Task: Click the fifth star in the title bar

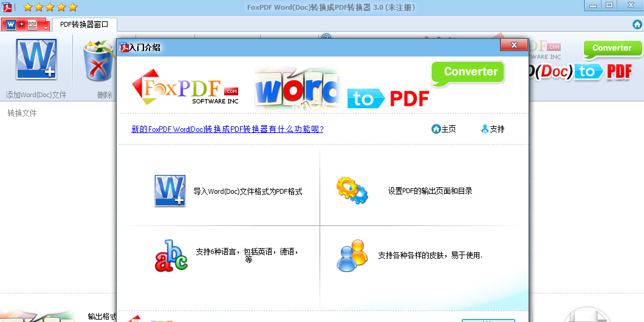Action: coord(73,7)
